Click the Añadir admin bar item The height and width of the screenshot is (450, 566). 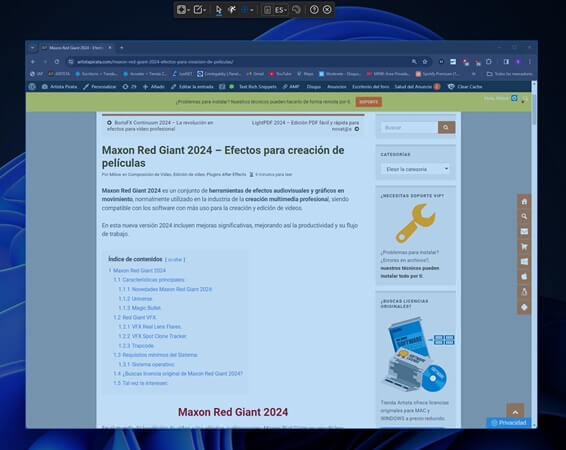coord(154,87)
